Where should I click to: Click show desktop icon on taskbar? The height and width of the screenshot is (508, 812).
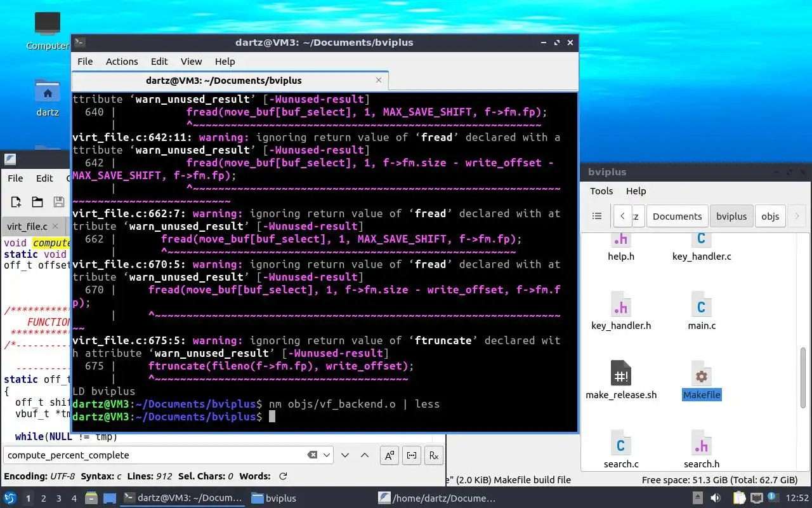click(109, 498)
